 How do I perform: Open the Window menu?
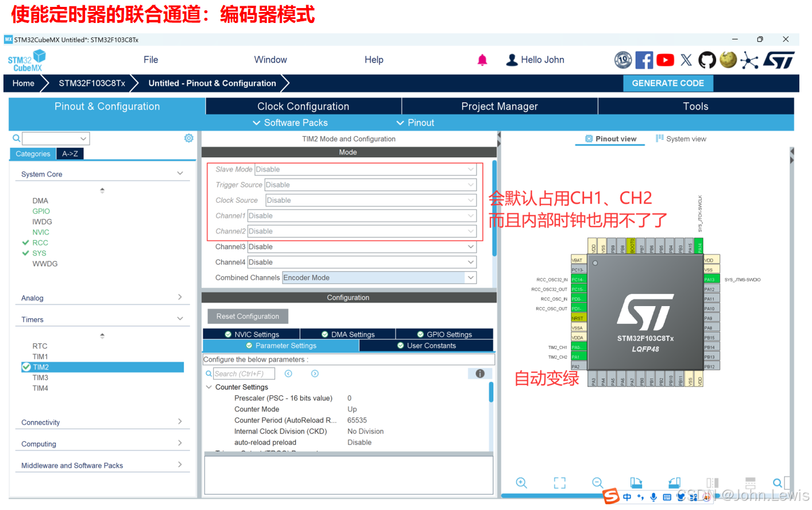point(270,60)
